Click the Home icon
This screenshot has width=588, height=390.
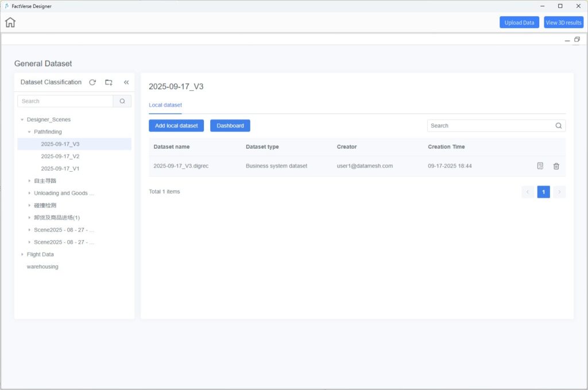pyautogui.click(x=10, y=22)
